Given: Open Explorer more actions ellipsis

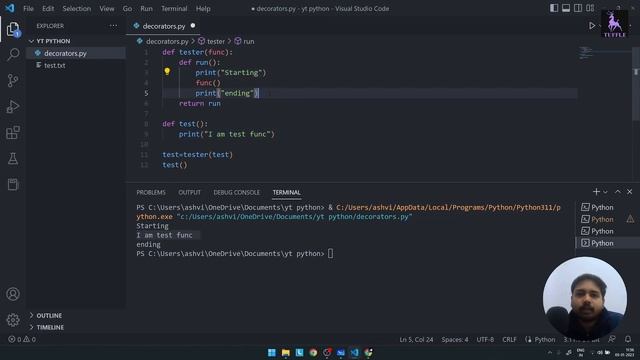Looking at the screenshot, I should 113,26.
